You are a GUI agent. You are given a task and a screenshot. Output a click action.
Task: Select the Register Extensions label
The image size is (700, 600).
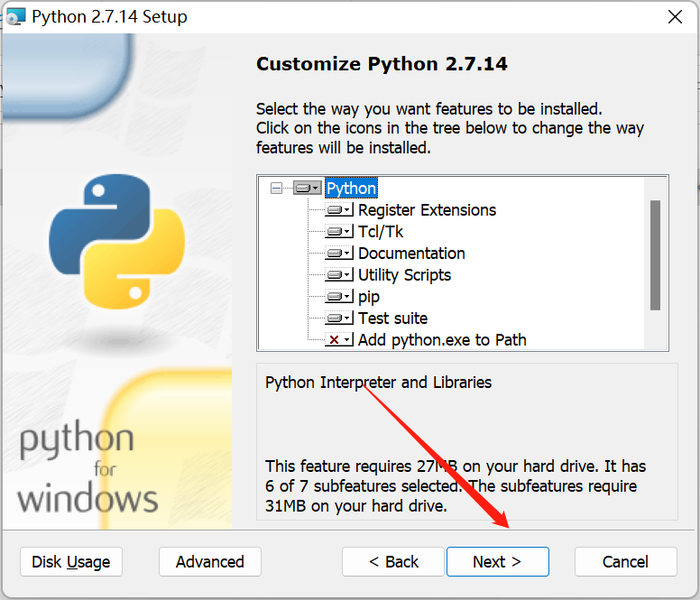[x=427, y=210]
